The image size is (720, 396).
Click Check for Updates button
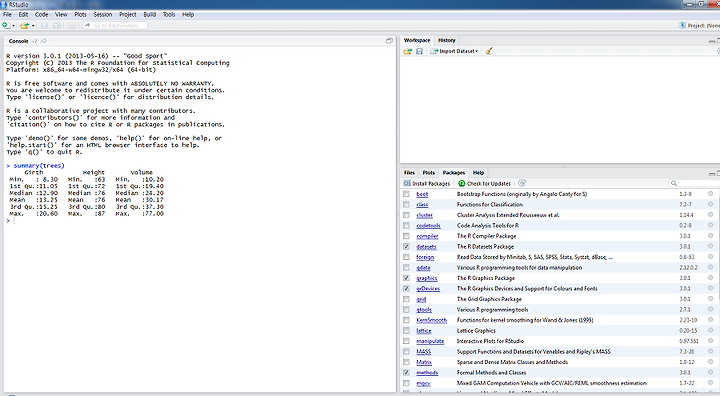click(485, 183)
